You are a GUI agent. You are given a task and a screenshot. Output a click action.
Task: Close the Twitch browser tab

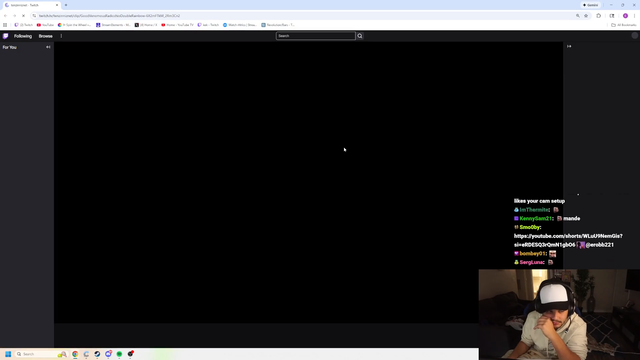point(57,5)
